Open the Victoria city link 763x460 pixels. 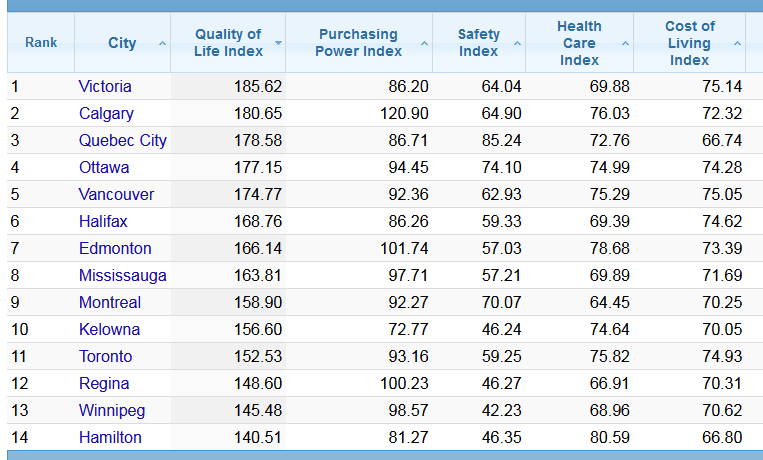[105, 87]
